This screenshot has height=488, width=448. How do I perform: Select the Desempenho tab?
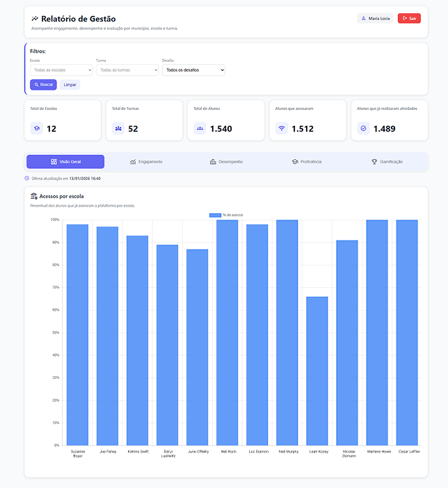click(226, 162)
